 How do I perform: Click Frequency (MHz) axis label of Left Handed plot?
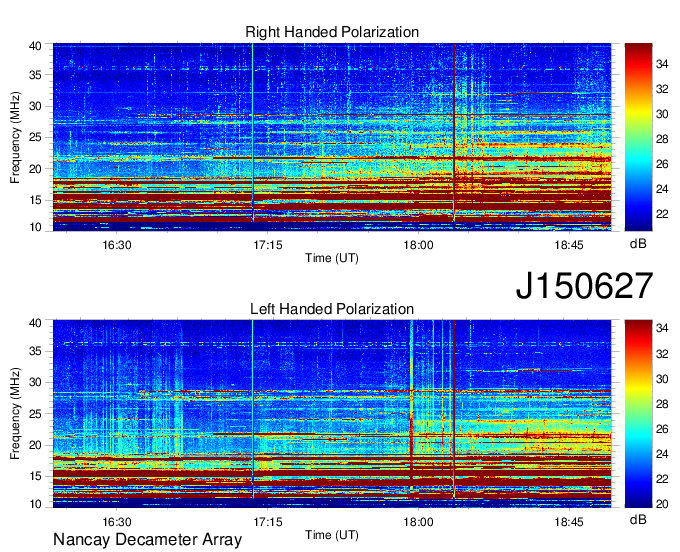click(x=15, y=414)
